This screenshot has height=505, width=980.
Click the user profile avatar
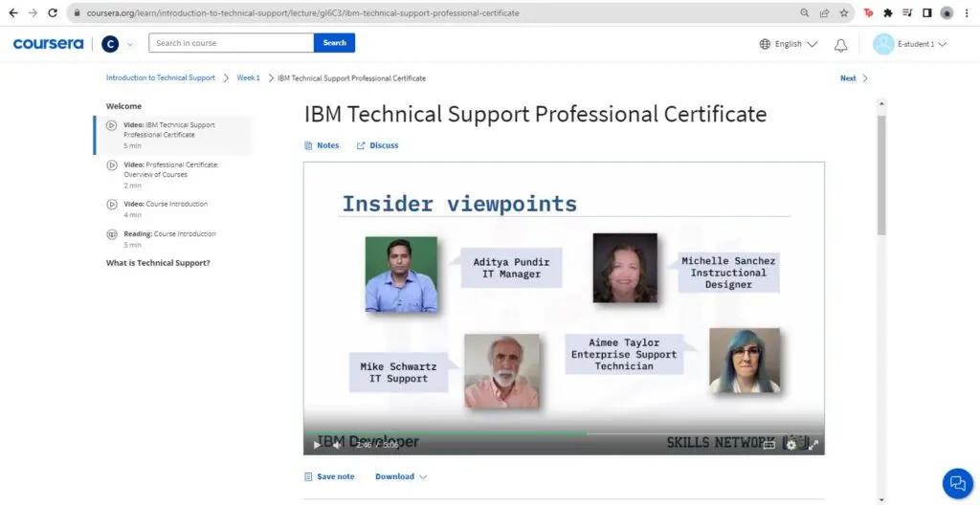[x=883, y=44]
